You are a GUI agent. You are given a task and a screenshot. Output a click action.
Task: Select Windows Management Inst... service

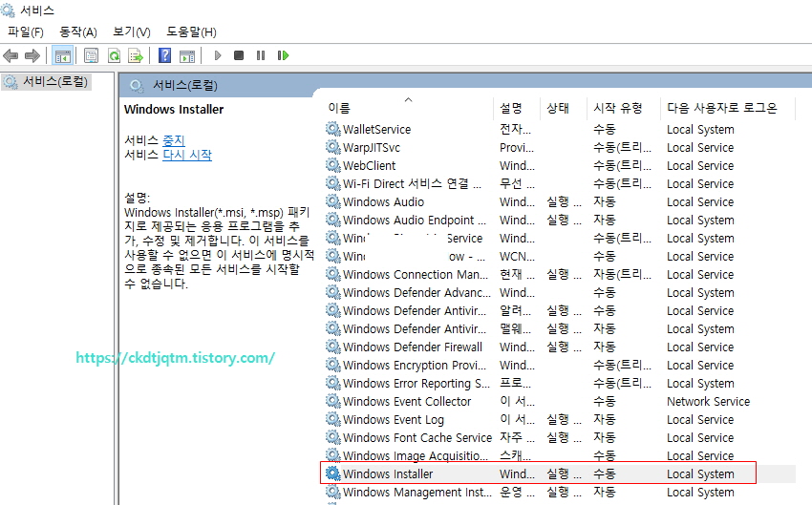(x=417, y=492)
